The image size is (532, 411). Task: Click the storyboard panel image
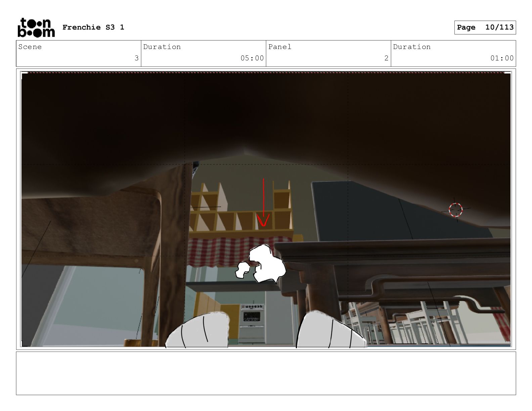266,210
